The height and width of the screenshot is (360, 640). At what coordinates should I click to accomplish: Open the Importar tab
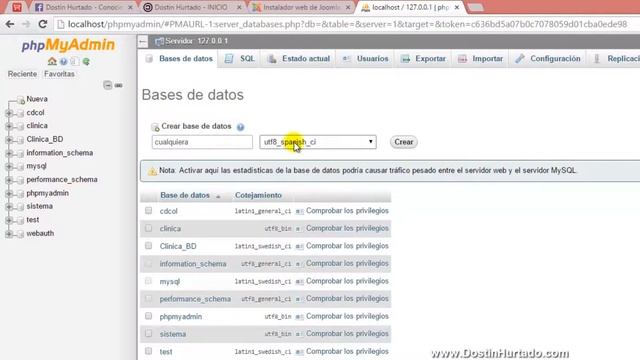click(x=481, y=59)
